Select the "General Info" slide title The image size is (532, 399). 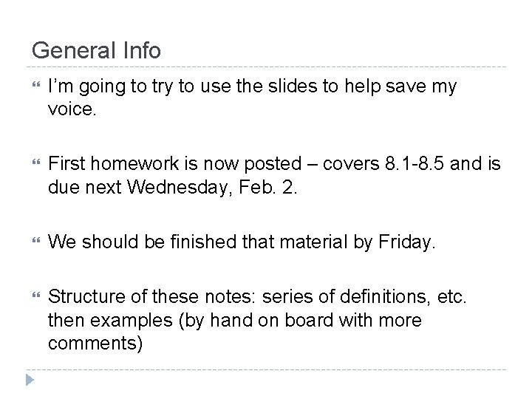[x=96, y=50]
